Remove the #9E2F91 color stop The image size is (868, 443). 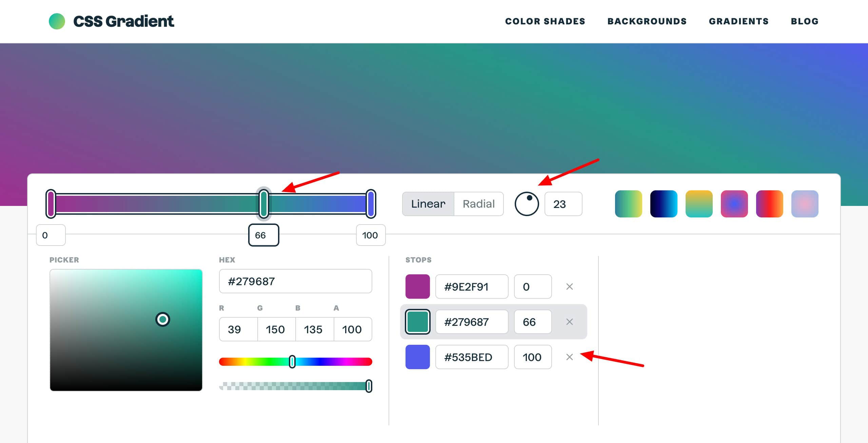pyautogui.click(x=569, y=287)
